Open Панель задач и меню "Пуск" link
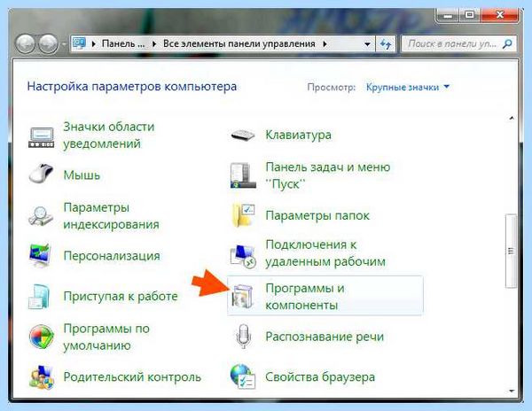This screenshot has height=411, width=532. point(328,175)
